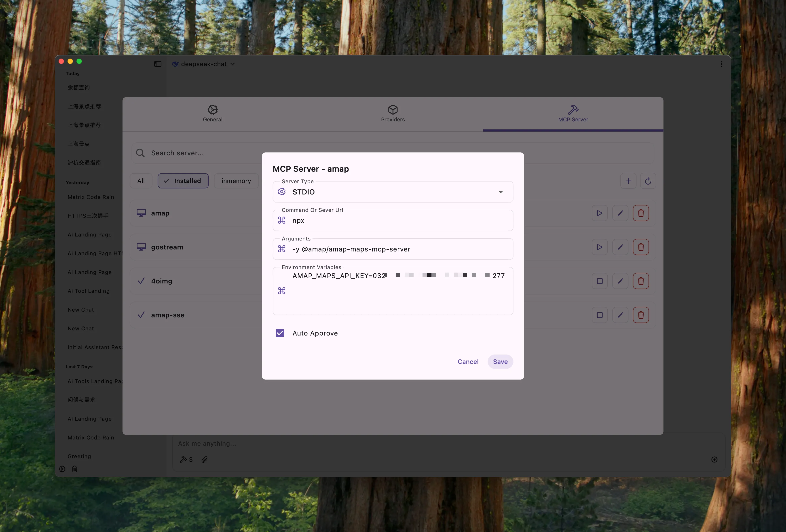Start the amap server with play icon
The height and width of the screenshot is (532, 786).
pyautogui.click(x=599, y=213)
